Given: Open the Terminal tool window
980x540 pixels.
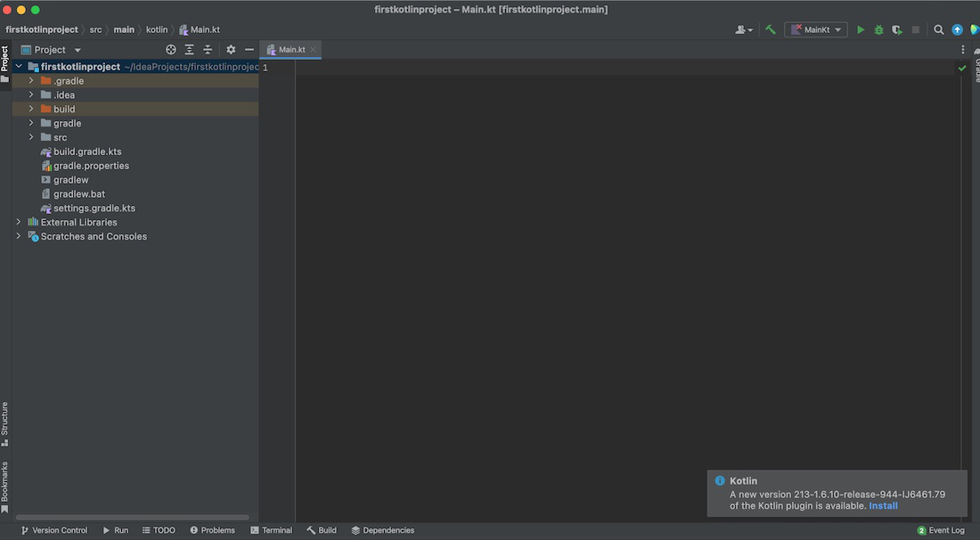Looking at the screenshot, I should point(271,530).
